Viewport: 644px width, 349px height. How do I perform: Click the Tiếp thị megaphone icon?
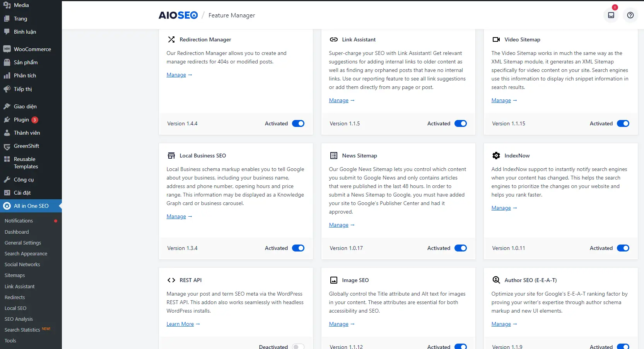[x=7, y=89]
